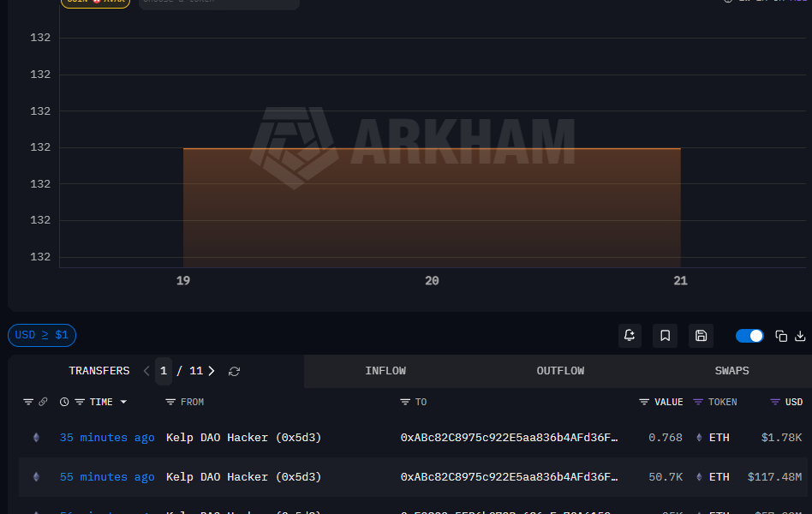Screen dimensions: 812x514
Task: Copy the table using the duplicate icon
Action: tap(779, 335)
